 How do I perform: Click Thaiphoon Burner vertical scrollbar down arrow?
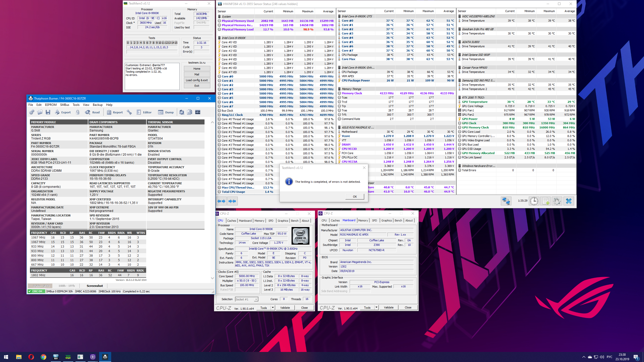(x=212, y=278)
